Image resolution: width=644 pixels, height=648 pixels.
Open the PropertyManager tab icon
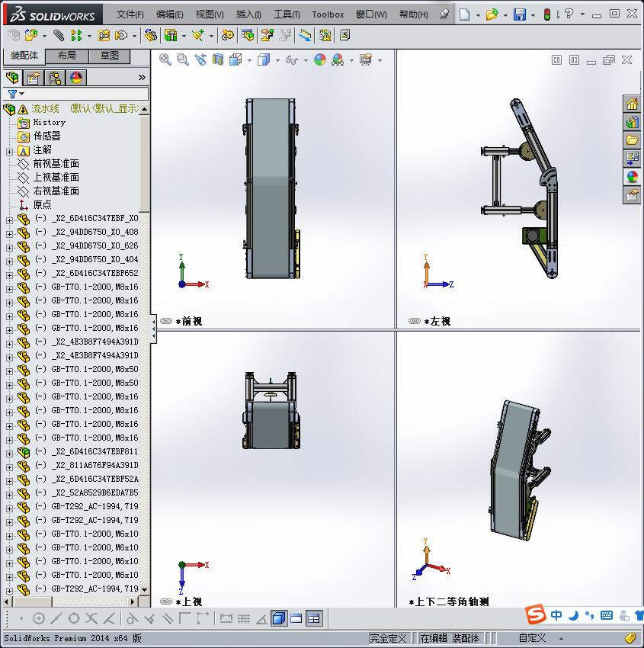tap(33, 77)
